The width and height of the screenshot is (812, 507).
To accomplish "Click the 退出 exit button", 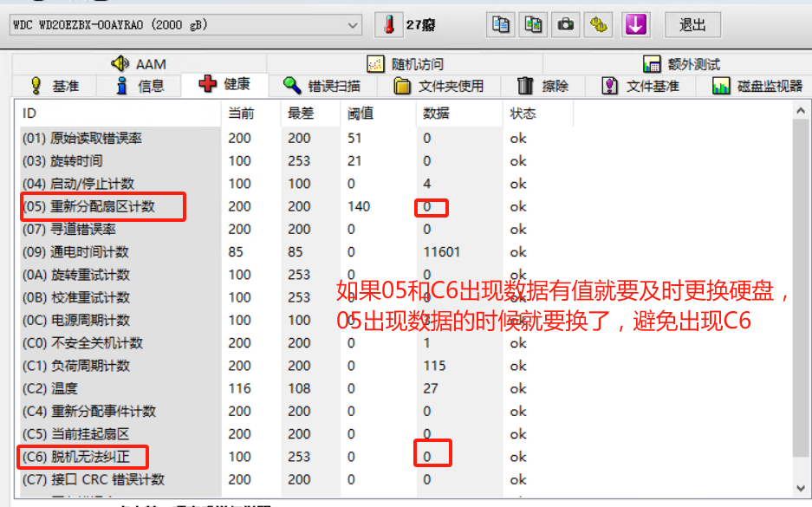I will [692, 25].
